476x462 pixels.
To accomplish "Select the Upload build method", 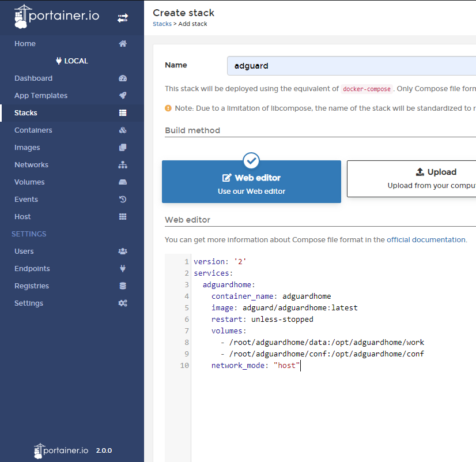I will pyautogui.click(x=411, y=179).
